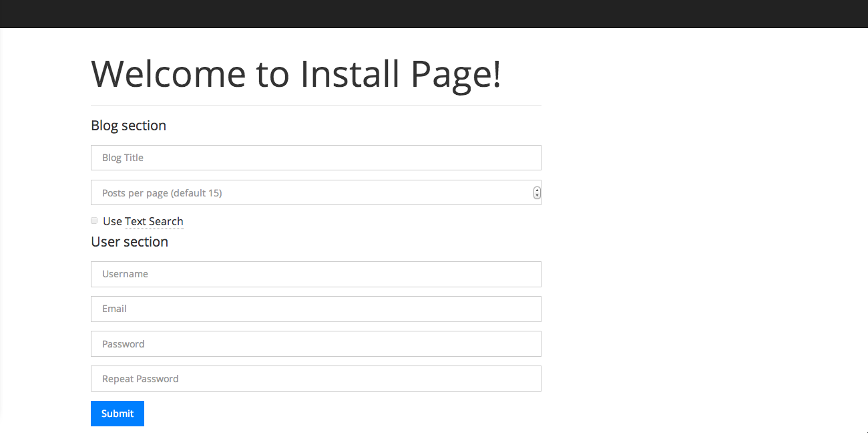Click into the Email field
868x433 pixels.
pyautogui.click(x=316, y=309)
